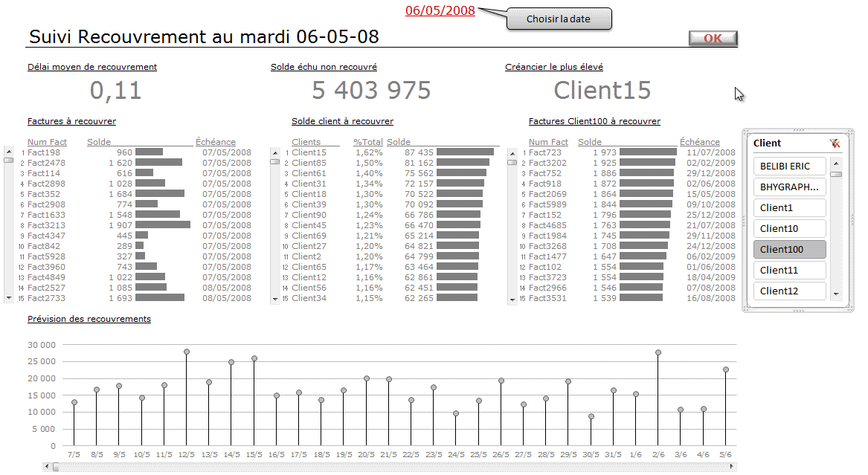Click the 2/6 data point on chart
The width and height of the screenshot is (868, 475).
point(658,352)
